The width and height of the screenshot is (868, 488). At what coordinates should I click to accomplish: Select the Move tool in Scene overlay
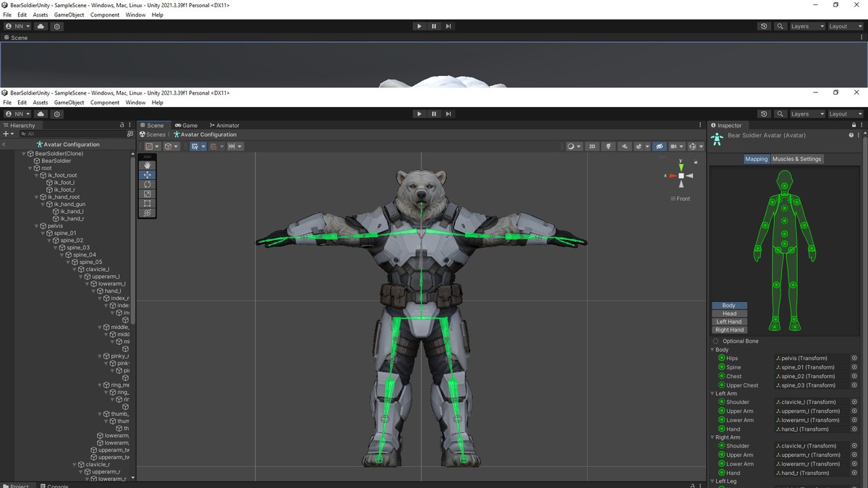coord(148,175)
